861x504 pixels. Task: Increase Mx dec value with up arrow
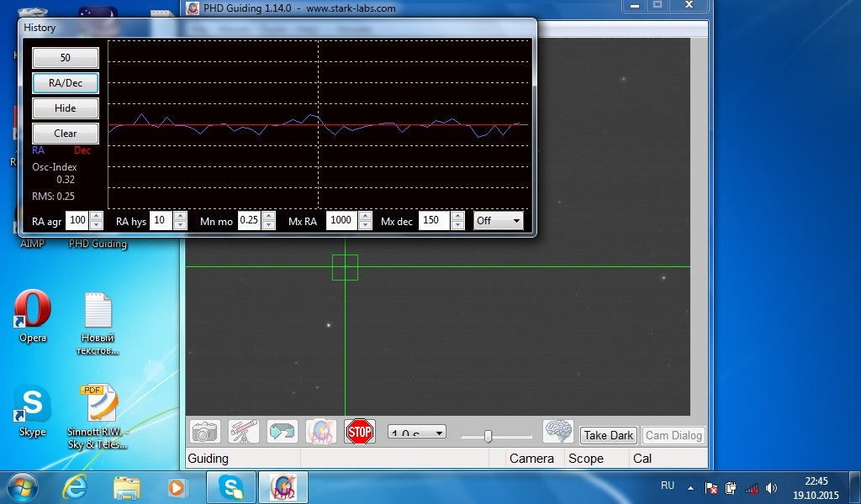click(457, 216)
